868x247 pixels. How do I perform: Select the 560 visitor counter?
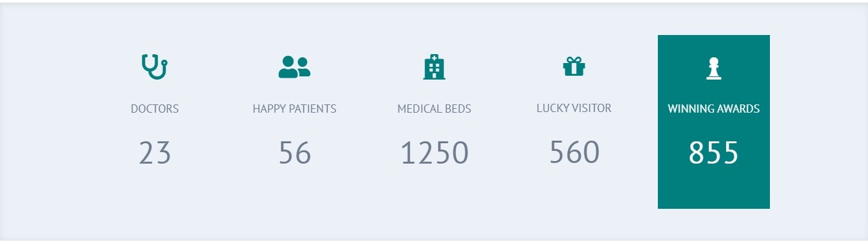click(574, 153)
